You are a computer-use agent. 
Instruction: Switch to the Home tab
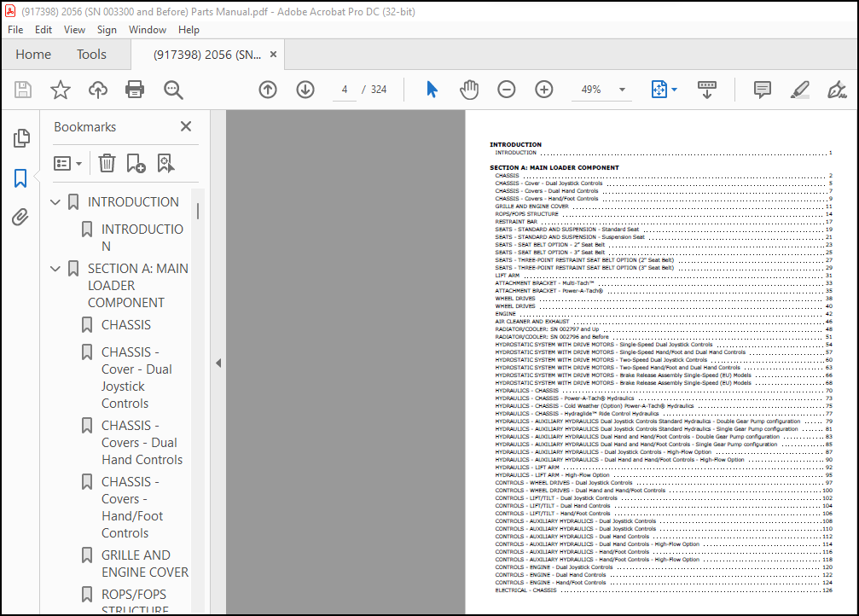click(33, 55)
